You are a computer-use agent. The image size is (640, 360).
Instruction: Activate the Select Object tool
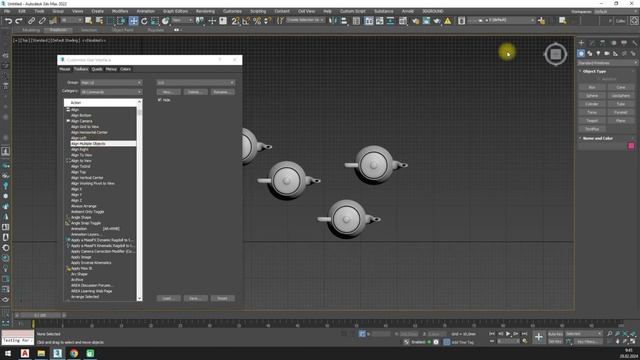tap(89, 21)
